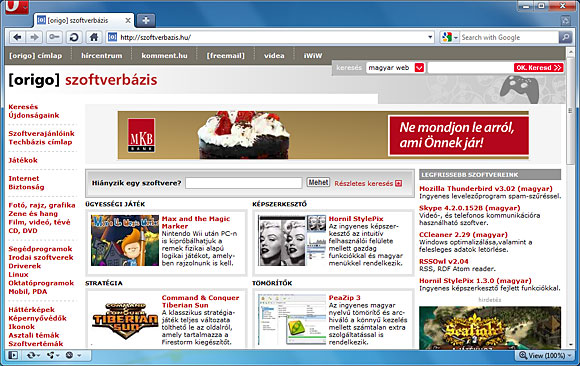Open the Command & Conquer Tiberian Sun title
The height and width of the screenshot is (366, 580).
(200, 301)
